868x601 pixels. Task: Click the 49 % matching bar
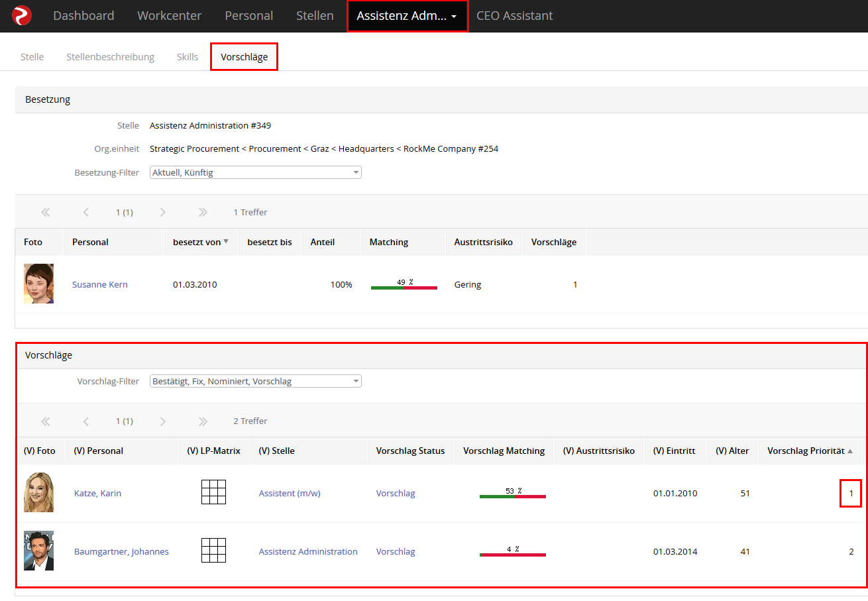click(x=404, y=284)
